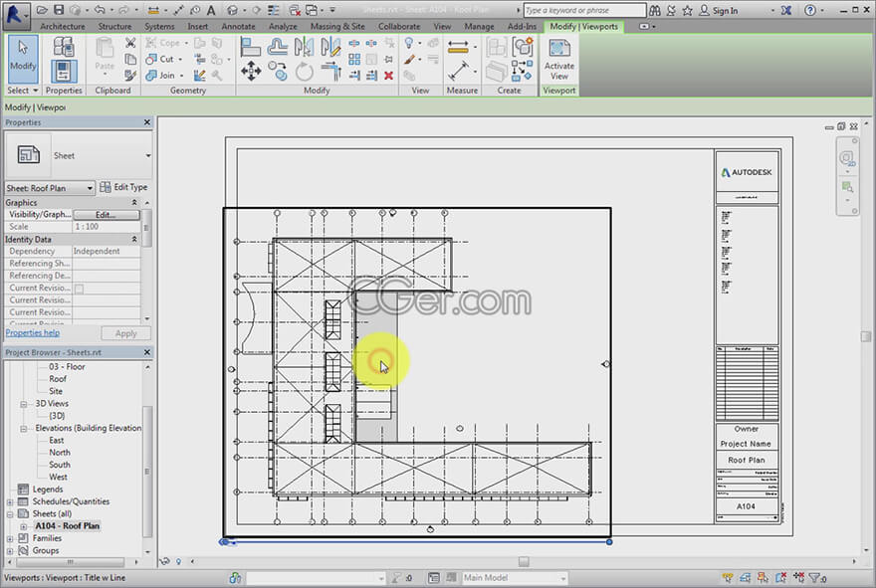Select the Array tool icon
Image resolution: width=876 pixels, height=588 pixels.
[354, 59]
